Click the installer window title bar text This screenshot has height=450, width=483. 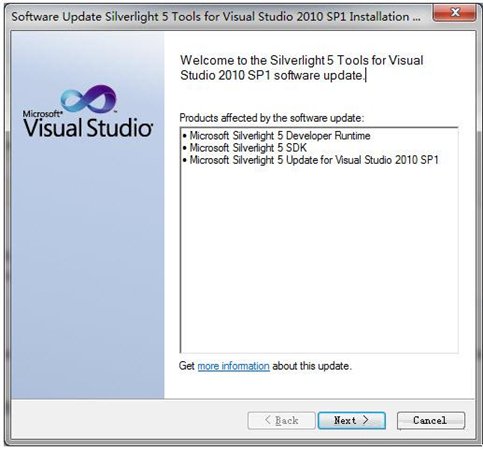pyautogui.click(x=216, y=16)
